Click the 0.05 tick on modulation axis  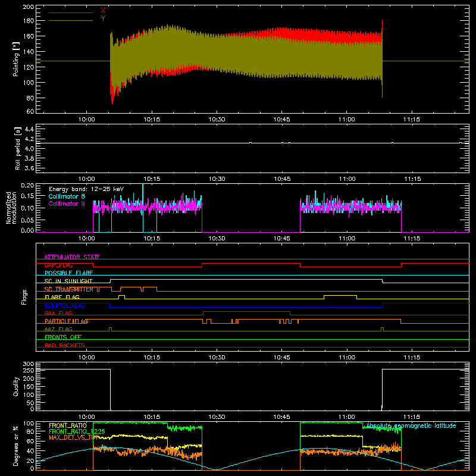(x=27, y=219)
